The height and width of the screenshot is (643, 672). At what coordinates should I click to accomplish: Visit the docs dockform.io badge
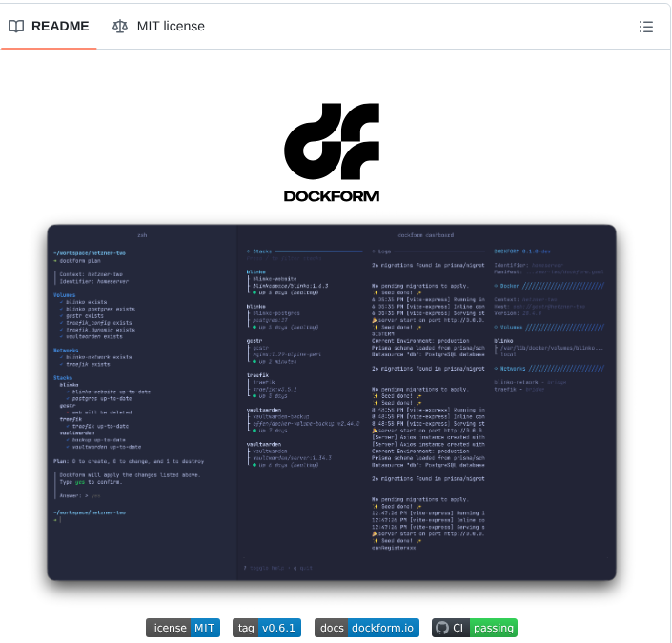(x=367, y=628)
